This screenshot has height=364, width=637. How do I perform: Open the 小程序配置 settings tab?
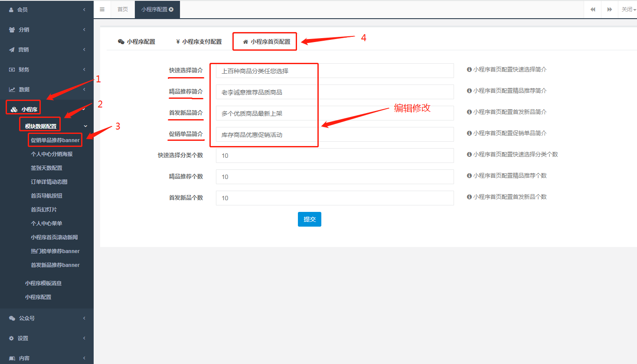137,42
